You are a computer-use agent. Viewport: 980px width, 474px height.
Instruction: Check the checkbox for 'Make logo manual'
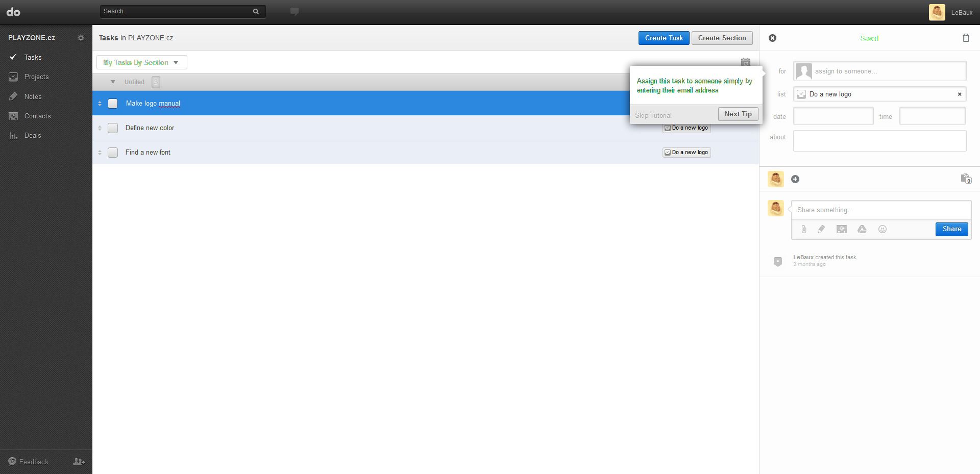point(113,104)
